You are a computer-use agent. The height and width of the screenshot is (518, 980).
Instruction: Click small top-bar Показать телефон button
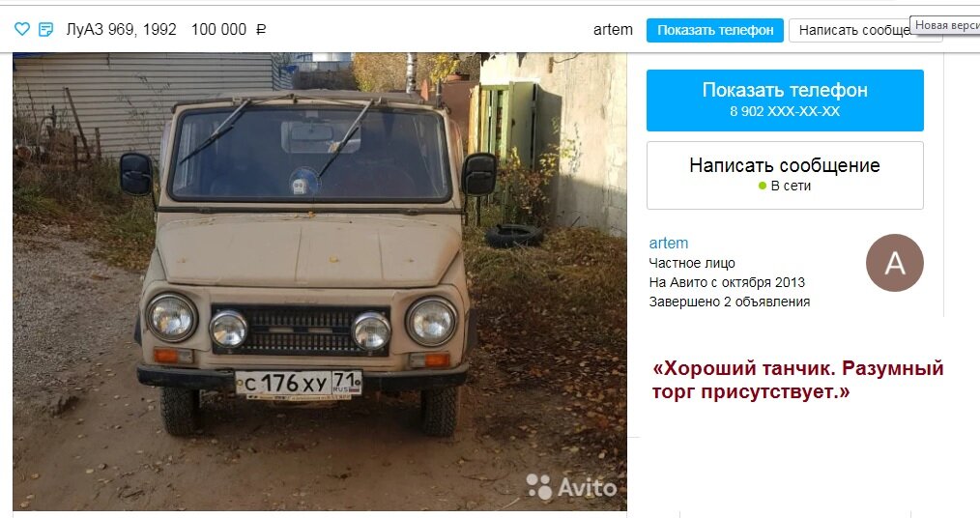pyautogui.click(x=715, y=30)
